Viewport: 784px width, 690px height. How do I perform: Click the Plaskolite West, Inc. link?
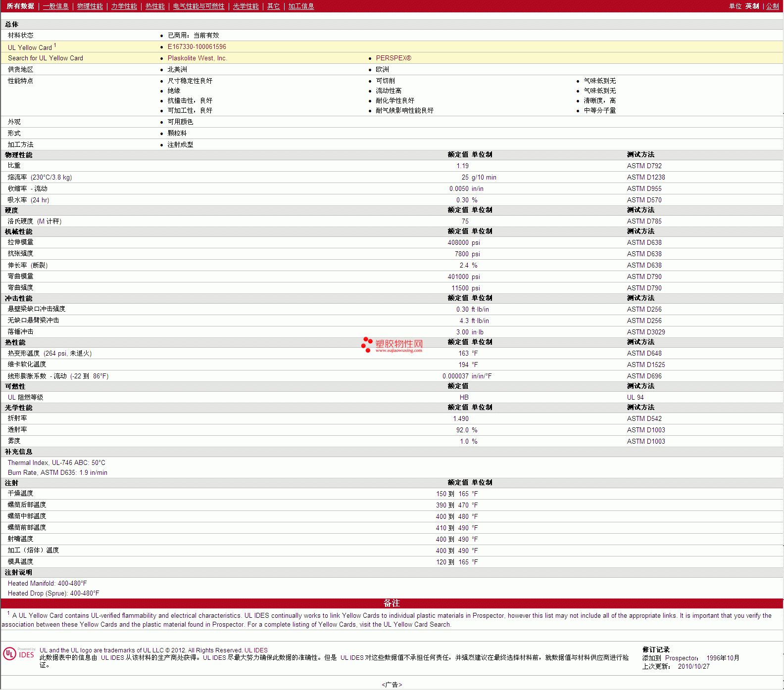(x=197, y=58)
